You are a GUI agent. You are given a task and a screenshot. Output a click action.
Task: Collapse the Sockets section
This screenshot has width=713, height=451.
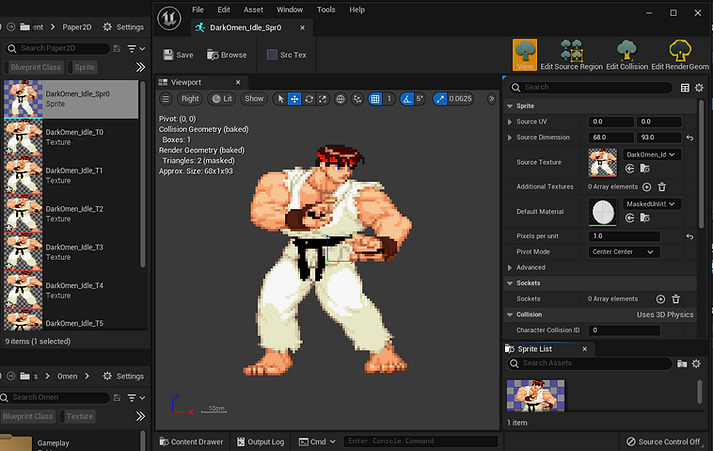pos(510,283)
